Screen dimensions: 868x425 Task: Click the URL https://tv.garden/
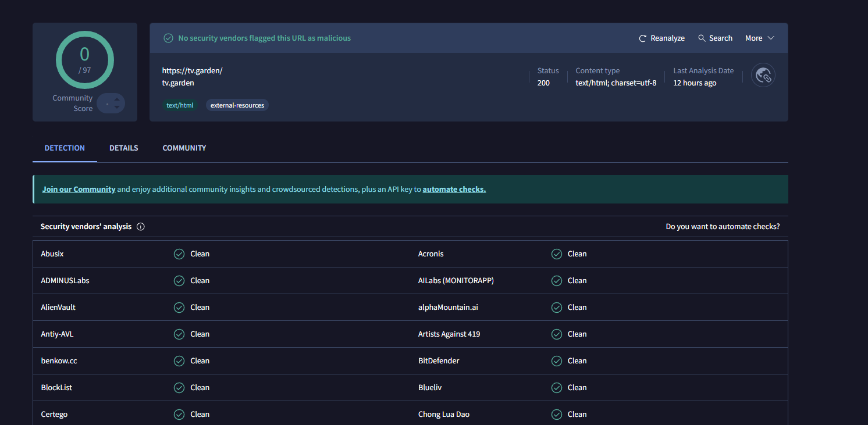pos(193,71)
